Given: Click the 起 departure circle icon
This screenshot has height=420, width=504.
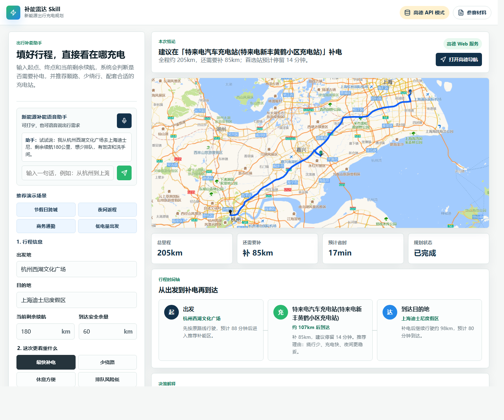Looking at the screenshot, I should (x=171, y=312).
